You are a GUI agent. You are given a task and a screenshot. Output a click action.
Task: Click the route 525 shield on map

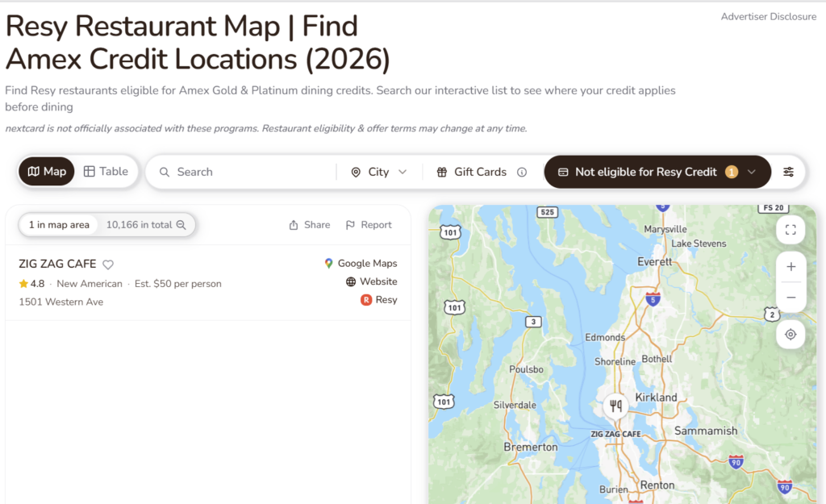(548, 212)
